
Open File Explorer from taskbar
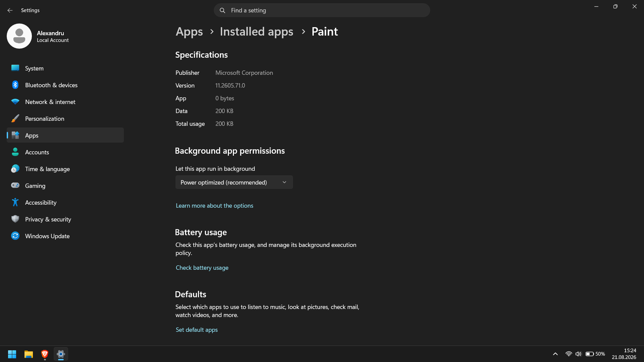(x=29, y=354)
